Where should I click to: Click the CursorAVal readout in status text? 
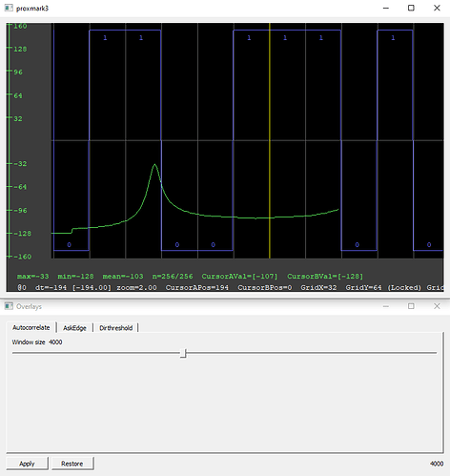pos(239,276)
